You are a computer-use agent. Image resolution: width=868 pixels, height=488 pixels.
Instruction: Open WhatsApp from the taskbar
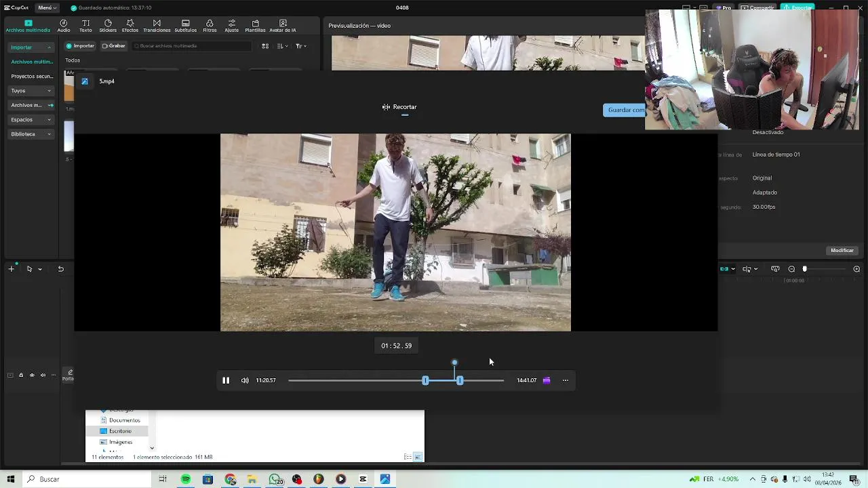[275, 479]
